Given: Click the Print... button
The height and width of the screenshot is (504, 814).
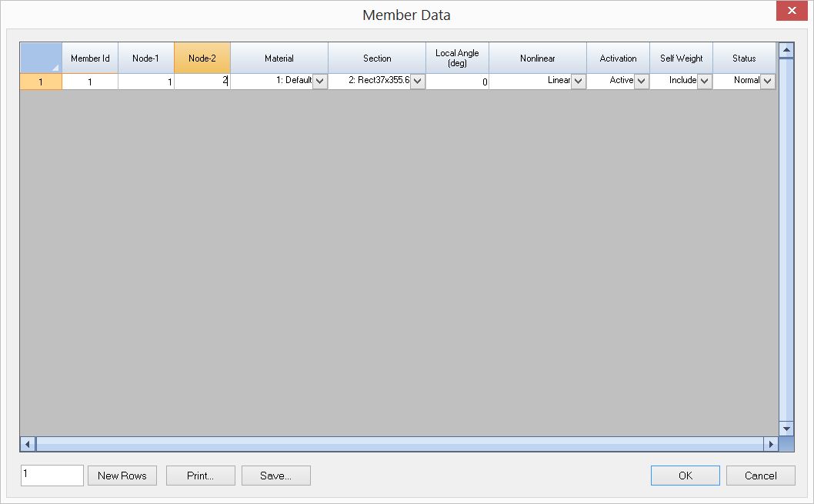Looking at the screenshot, I should [200, 476].
